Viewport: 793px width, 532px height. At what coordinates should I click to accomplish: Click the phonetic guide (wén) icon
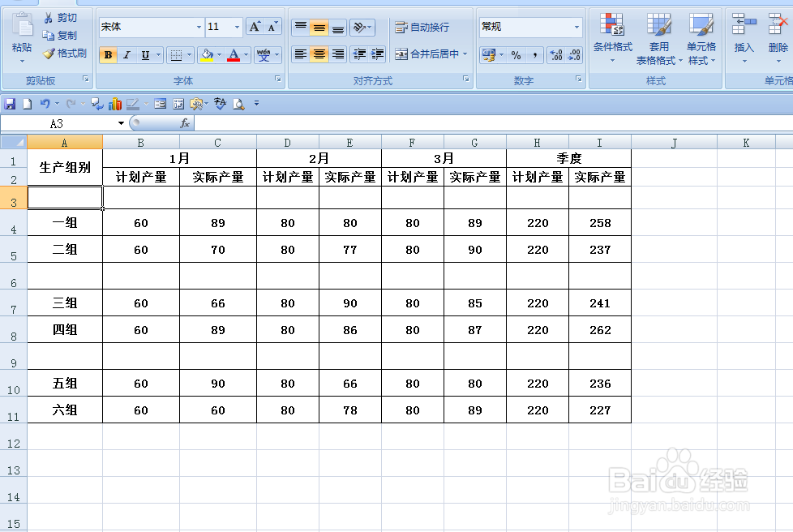click(x=264, y=55)
